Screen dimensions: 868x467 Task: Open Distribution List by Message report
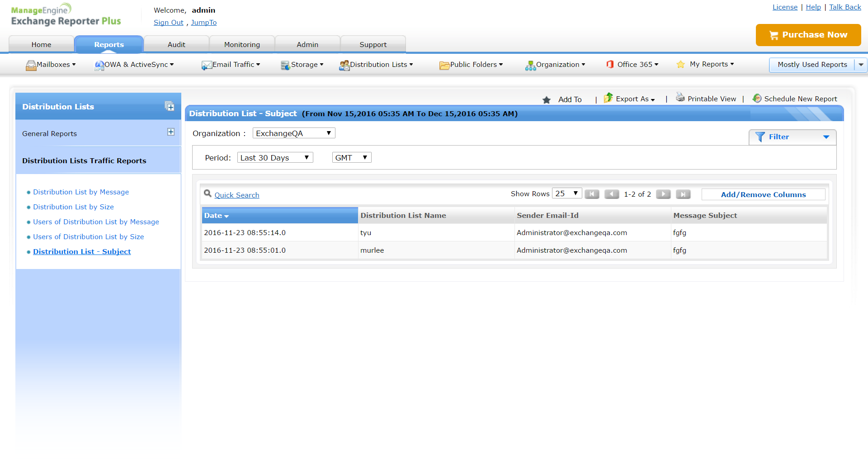tap(81, 192)
